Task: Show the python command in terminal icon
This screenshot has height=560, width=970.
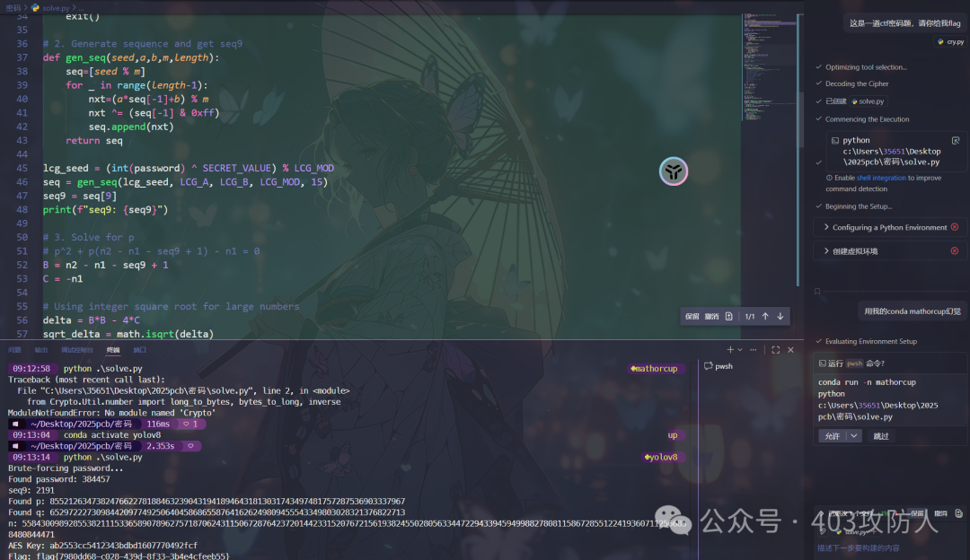Action: 956,141
